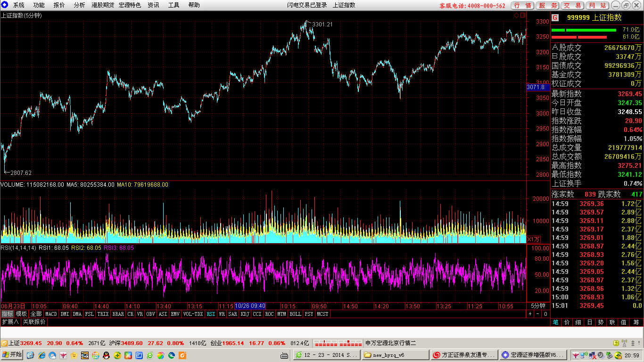
Task: Open the 港股期货 menu
Action: (x=103, y=5)
